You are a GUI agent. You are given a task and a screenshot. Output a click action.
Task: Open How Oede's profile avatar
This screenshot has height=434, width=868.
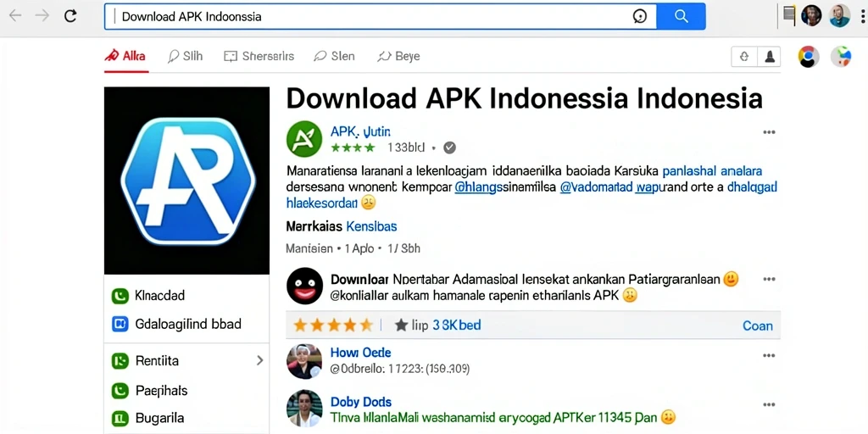point(304,361)
